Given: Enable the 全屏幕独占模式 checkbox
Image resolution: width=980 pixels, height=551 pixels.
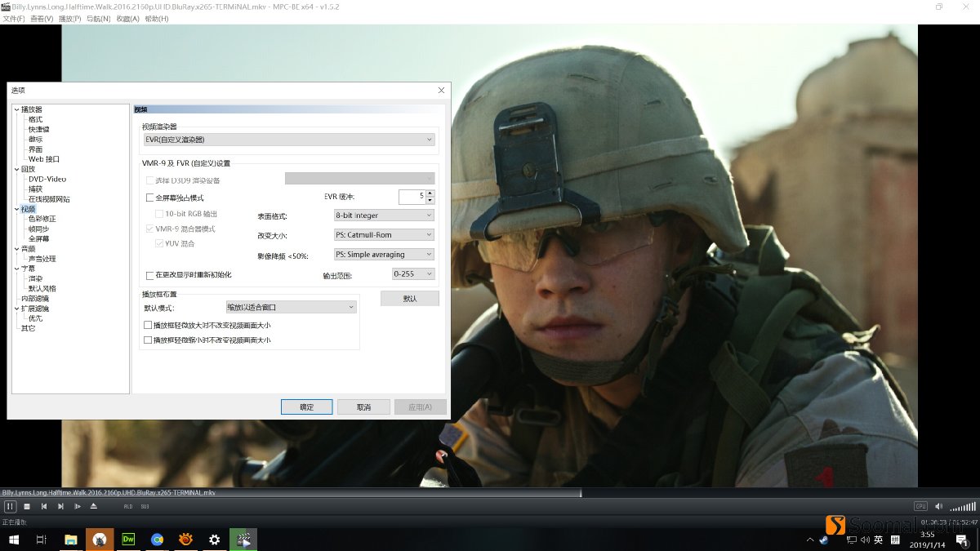Looking at the screenshot, I should pos(151,197).
